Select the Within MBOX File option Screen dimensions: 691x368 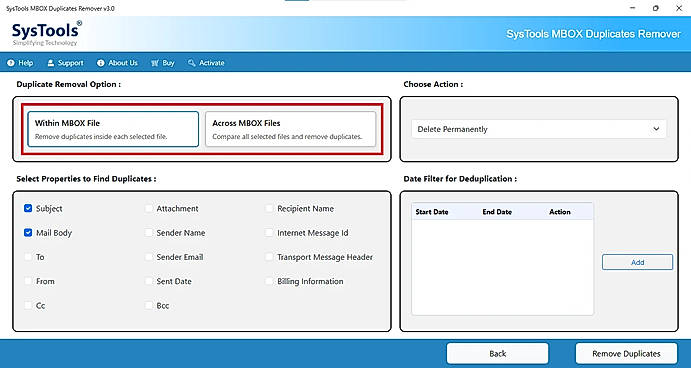point(113,129)
